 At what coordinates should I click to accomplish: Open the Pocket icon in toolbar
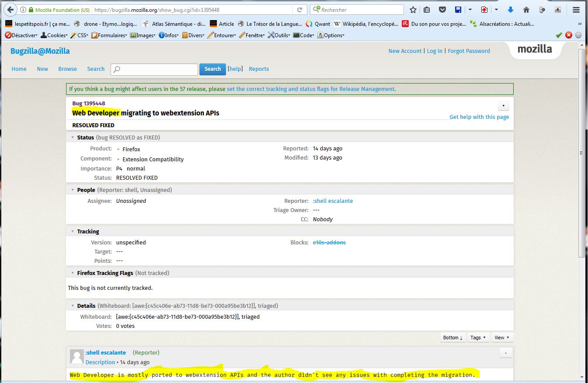442,10
